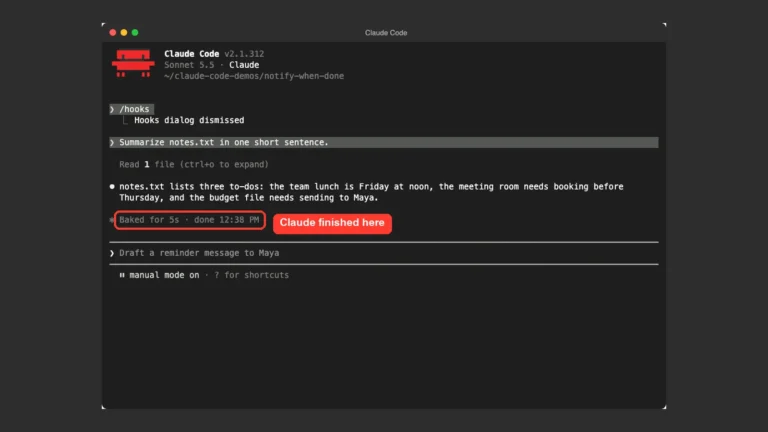Select the Summarize notes.txt prompt line
768x432 pixels.
[384, 142]
